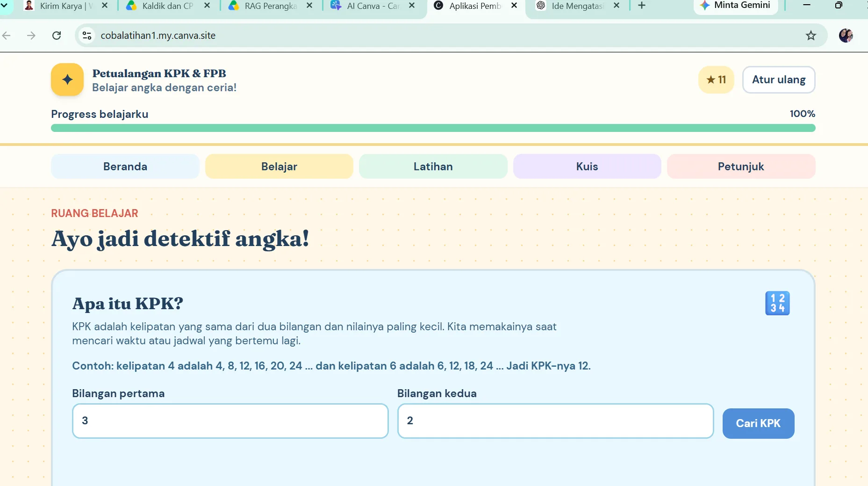The width and height of the screenshot is (868, 486).
Task: Close the Ide Mengatasi tab
Action: (617, 6)
